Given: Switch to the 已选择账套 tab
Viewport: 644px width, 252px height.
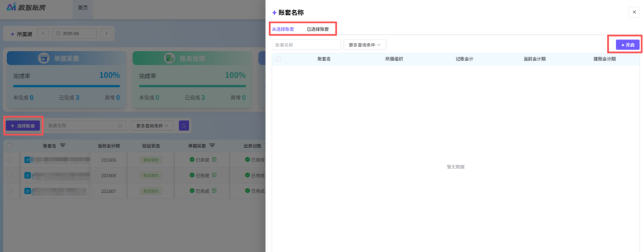Looking at the screenshot, I should click(x=318, y=29).
